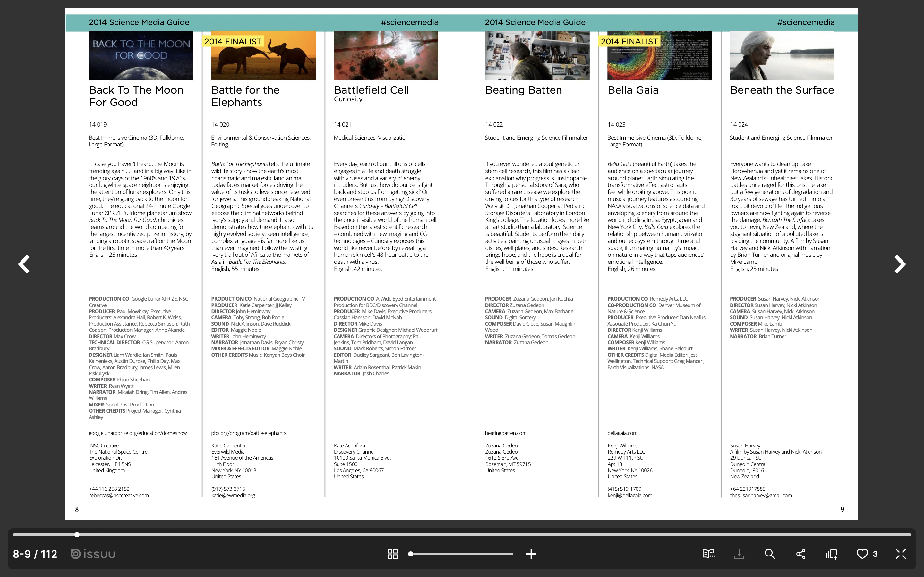Open the search tool
Image resolution: width=924 pixels, height=577 pixels.
tap(770, 554)
